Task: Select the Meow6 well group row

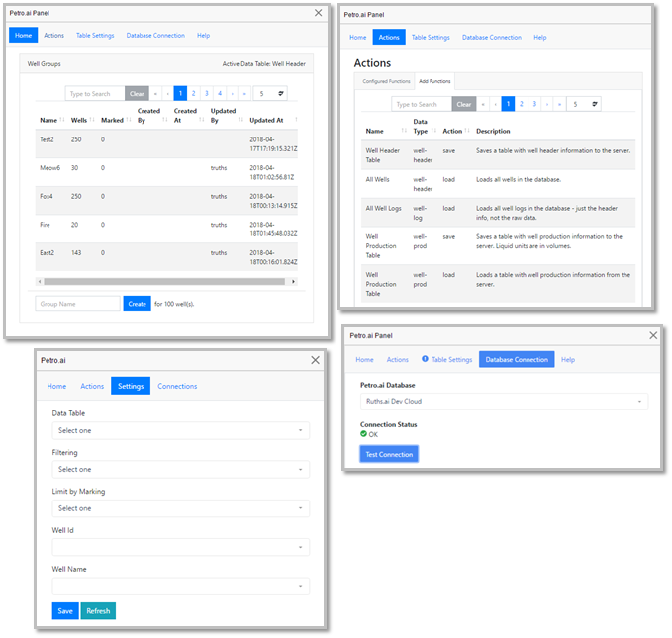Action: click(166, 172)
